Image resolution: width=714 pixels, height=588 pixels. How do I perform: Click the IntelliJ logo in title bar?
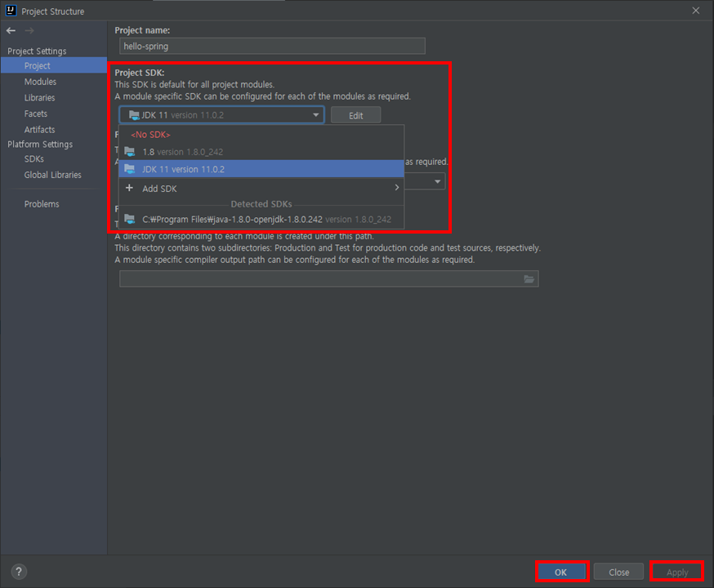tap(11, 11)
